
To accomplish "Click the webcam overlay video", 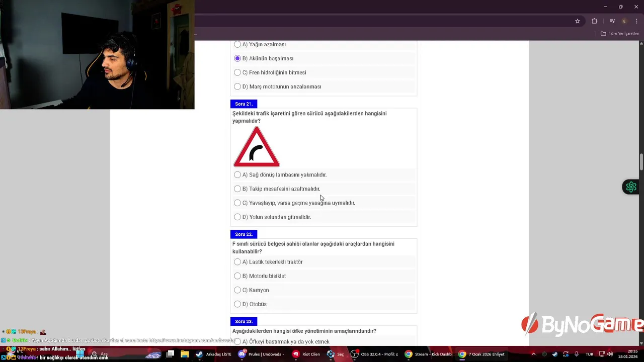I will click(97, 54).
